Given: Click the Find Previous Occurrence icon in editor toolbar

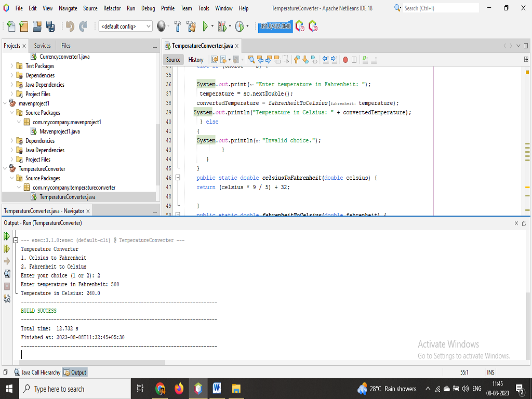Looking at the screenshot, I should [x=260, y=60].
